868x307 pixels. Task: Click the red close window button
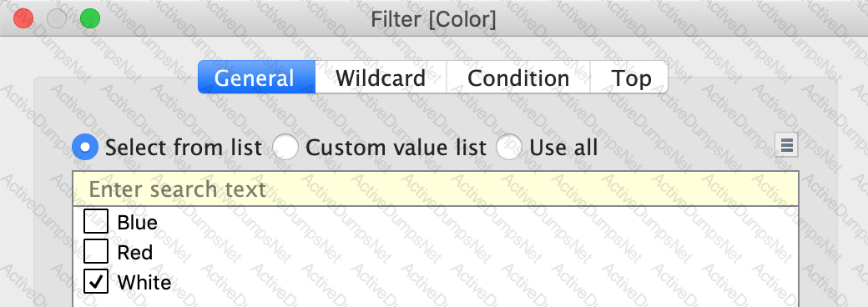(x=24, y=19)
